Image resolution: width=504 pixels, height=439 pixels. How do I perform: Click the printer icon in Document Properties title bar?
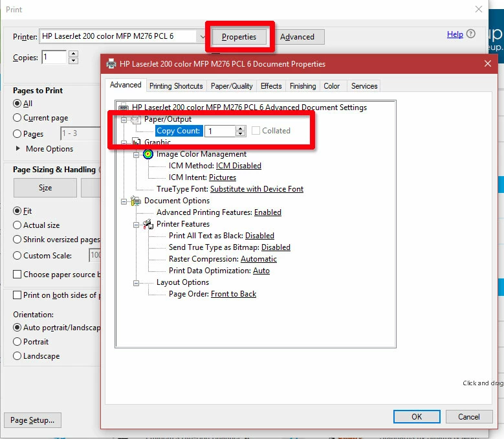tap(111, 63)
